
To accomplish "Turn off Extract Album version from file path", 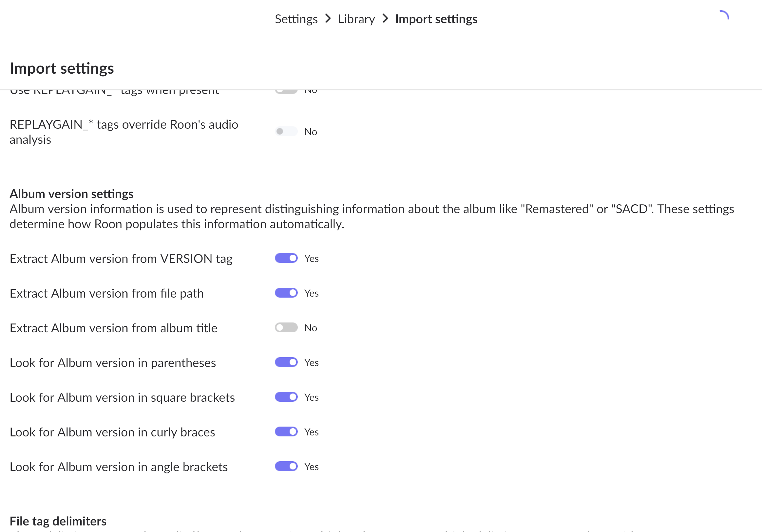I will point(286,293).
